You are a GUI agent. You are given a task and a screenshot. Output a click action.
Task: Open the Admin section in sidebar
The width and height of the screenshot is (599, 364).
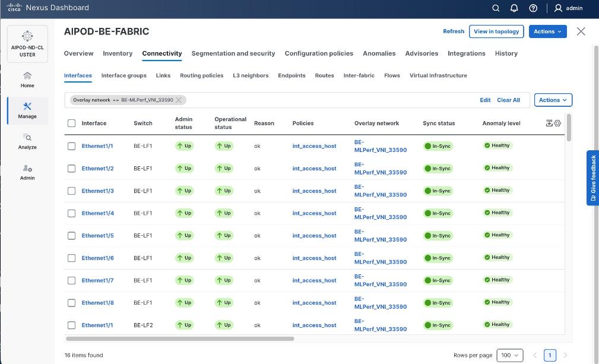27,172
